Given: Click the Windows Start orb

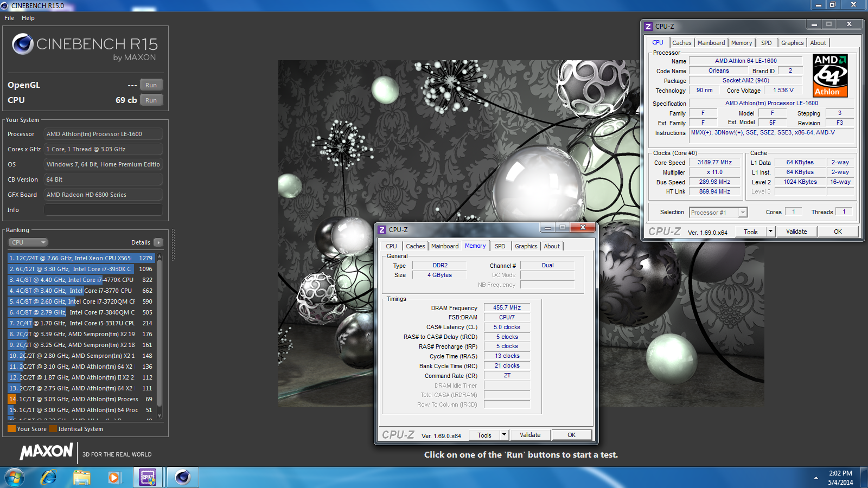Looking at the screenshot, I should click(15, 477).
